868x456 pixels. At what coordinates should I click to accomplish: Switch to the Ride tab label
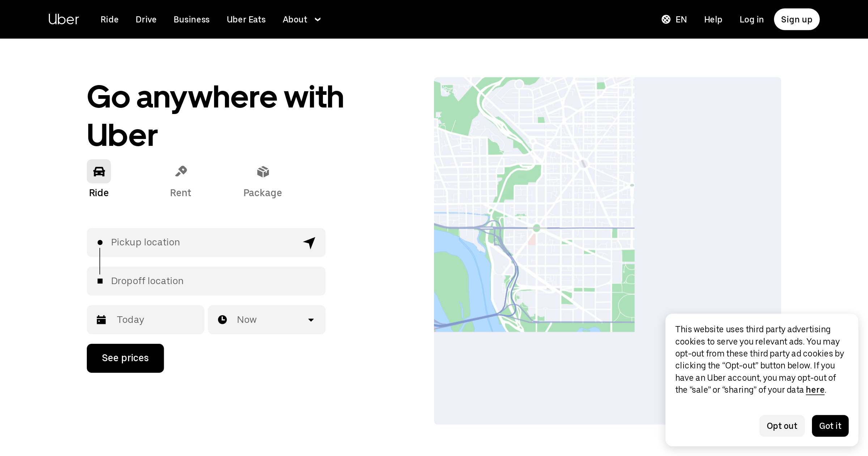(x=99, y=193)
